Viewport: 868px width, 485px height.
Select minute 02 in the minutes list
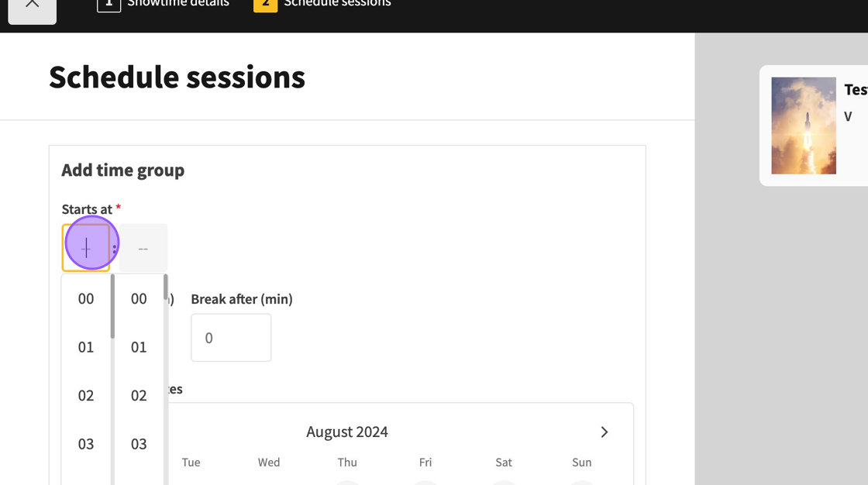[139, 396]
